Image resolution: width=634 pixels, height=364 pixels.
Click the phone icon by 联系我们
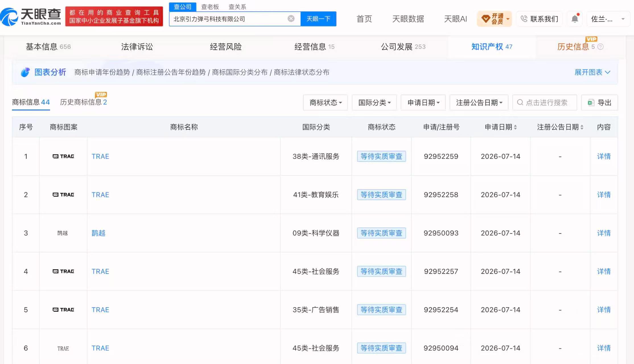tap(524, 19)
